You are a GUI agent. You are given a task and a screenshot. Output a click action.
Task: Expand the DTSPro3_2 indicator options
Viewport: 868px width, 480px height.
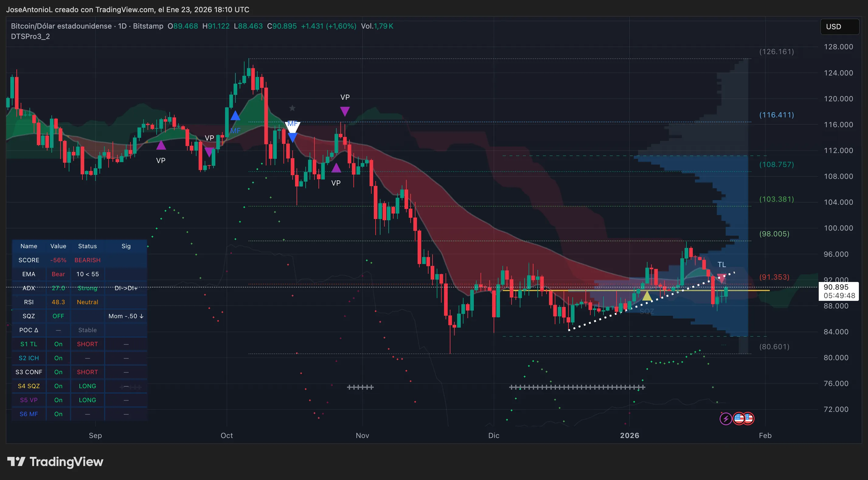pyautogui.click(x=30, y=37)
